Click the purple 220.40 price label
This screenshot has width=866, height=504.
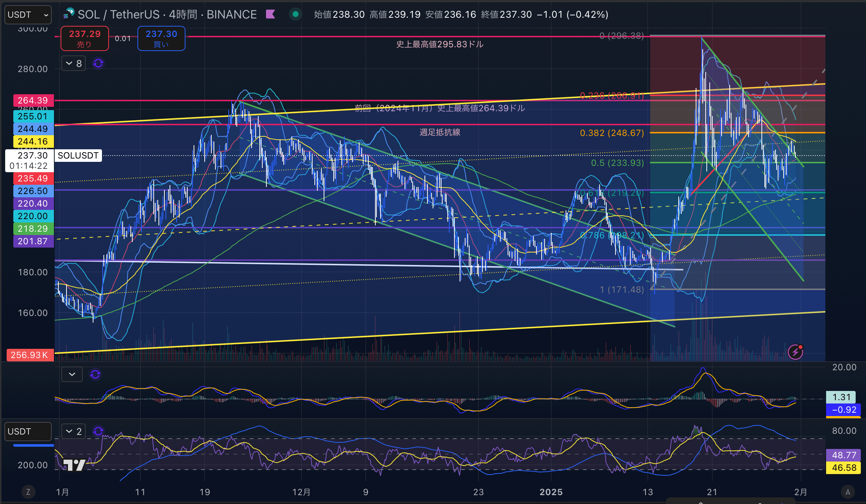tap(33, 204)
